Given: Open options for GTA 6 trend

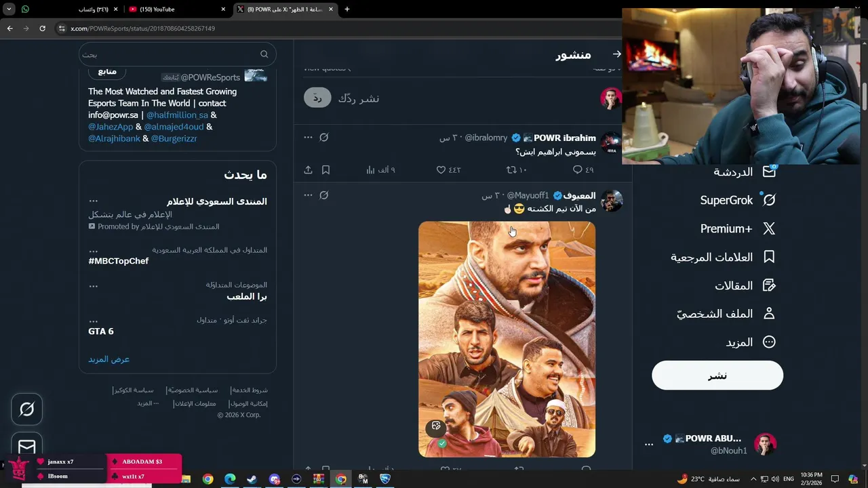Looking at the screenshot, I should pyautogui.click(x=94, y=321).
